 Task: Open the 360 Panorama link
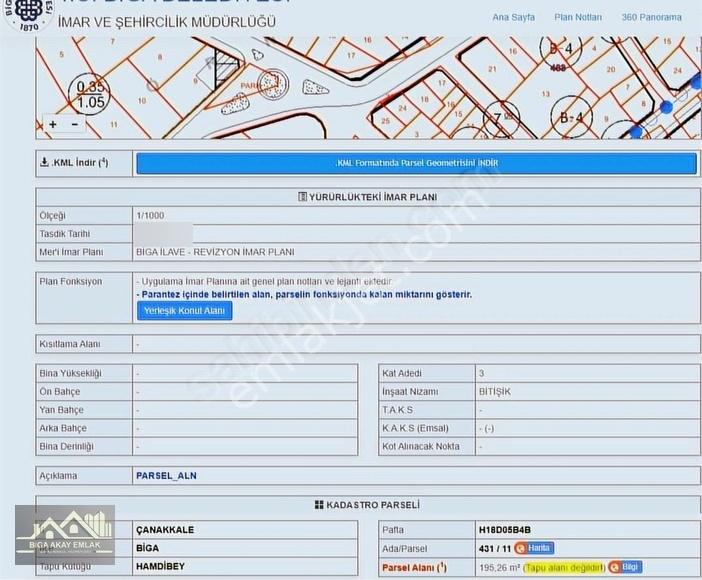(x=651, y=17)
